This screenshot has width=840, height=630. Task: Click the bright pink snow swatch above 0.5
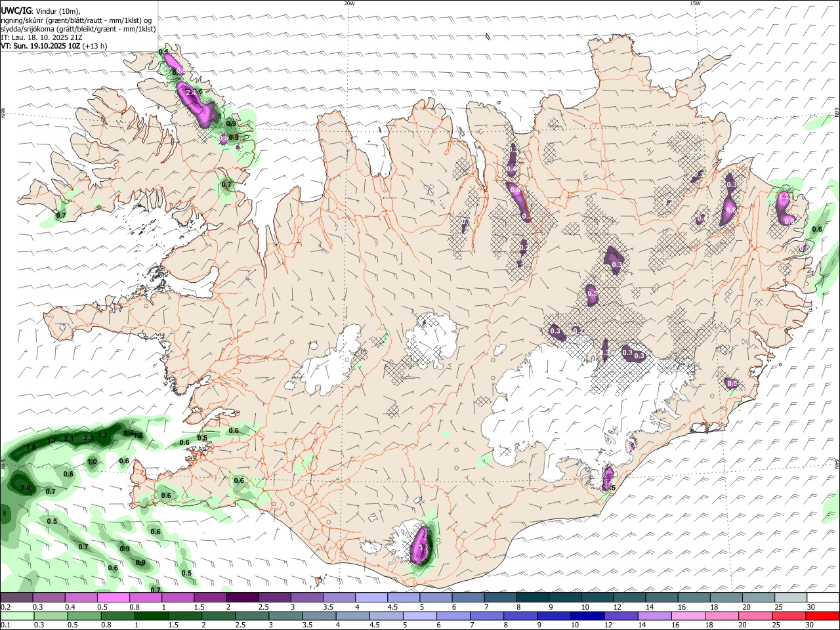coord(113,597)
